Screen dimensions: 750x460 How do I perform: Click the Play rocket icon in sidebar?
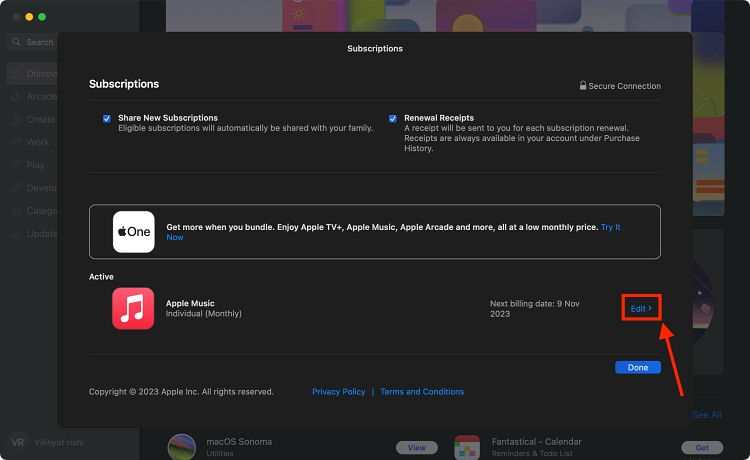[16, 165]
